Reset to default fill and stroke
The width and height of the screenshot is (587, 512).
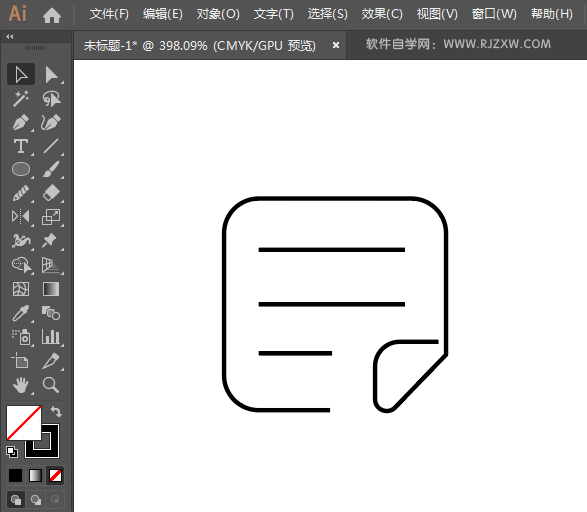point(12,452)
